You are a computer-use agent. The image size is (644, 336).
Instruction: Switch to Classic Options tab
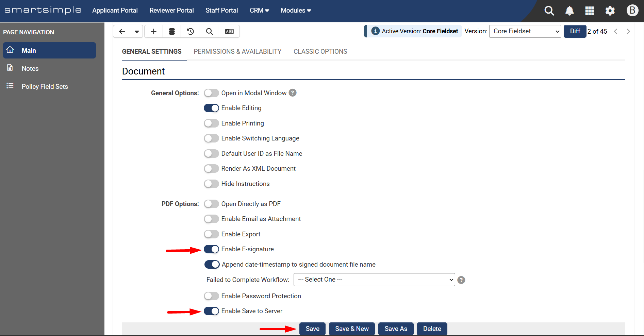[320, 52]
